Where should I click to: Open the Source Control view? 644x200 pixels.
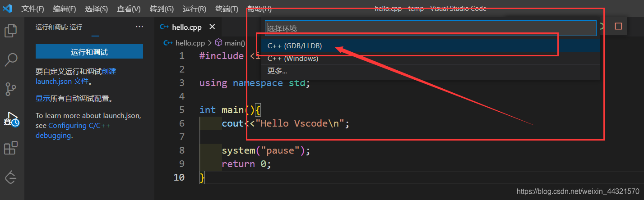[11, 89]
